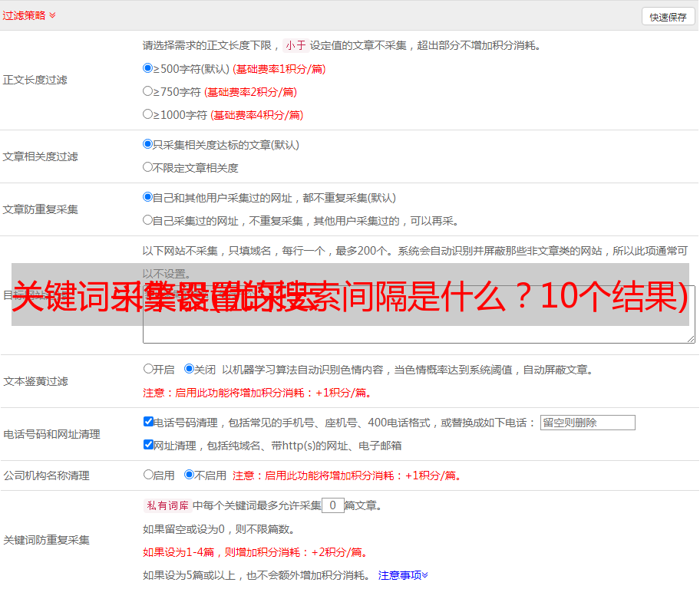Enable 公司机构名称清理 with 启用

pyautogui.click(x=148, y=475)
